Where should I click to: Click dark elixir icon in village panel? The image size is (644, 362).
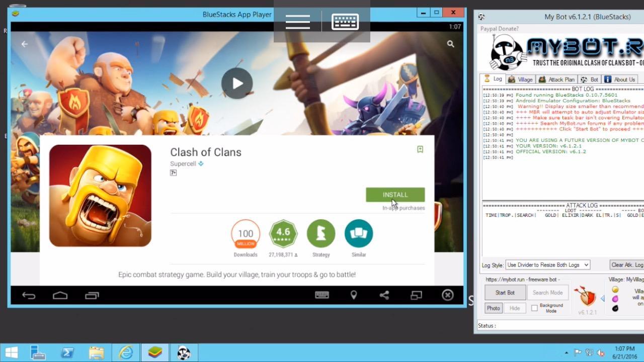[615, 308]
